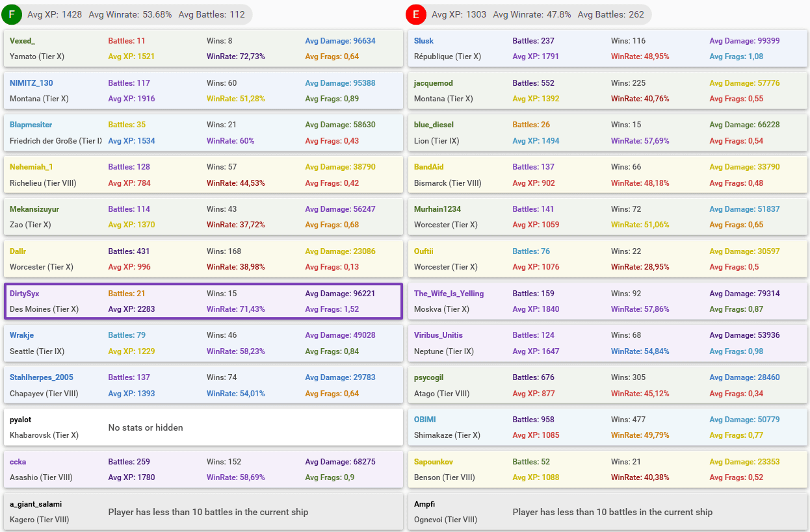Click ccka WinRate: 58,69%
This screenshot has width=810, height=532.
(236, 477)
